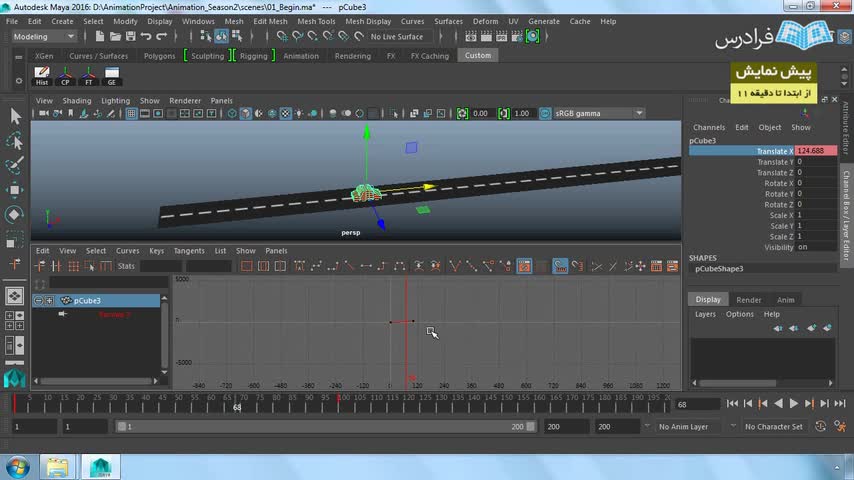
Task: Click the Render layer tab
Action: click(748, 300)
